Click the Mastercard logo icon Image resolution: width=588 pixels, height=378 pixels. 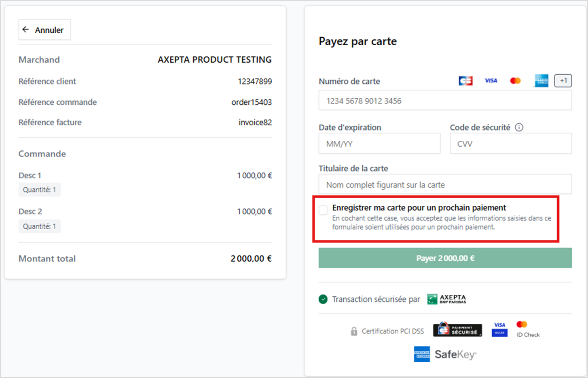click(x=515, y=81)
